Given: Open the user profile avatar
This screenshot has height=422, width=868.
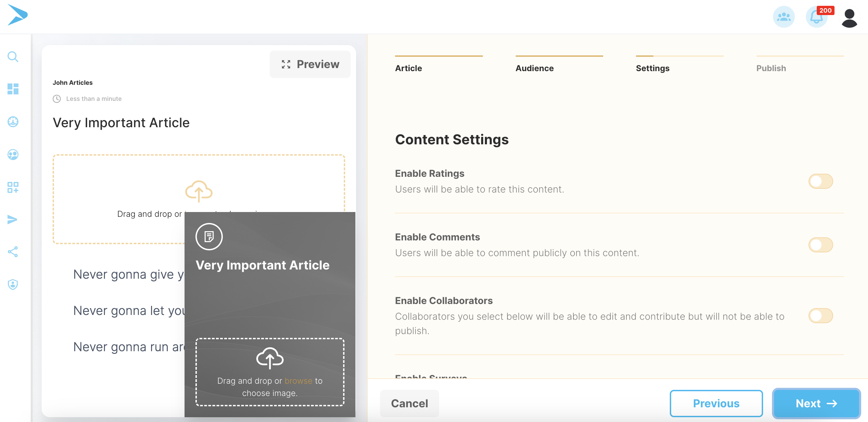Looking at the screenshot, I should (849, 18).
